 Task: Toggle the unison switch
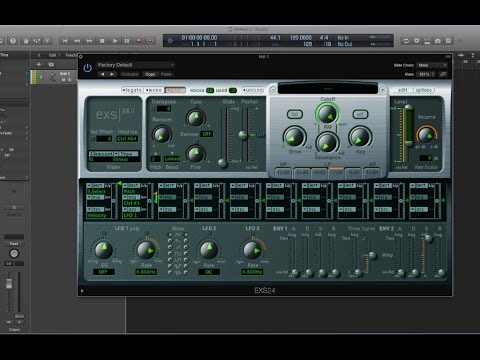253,90
